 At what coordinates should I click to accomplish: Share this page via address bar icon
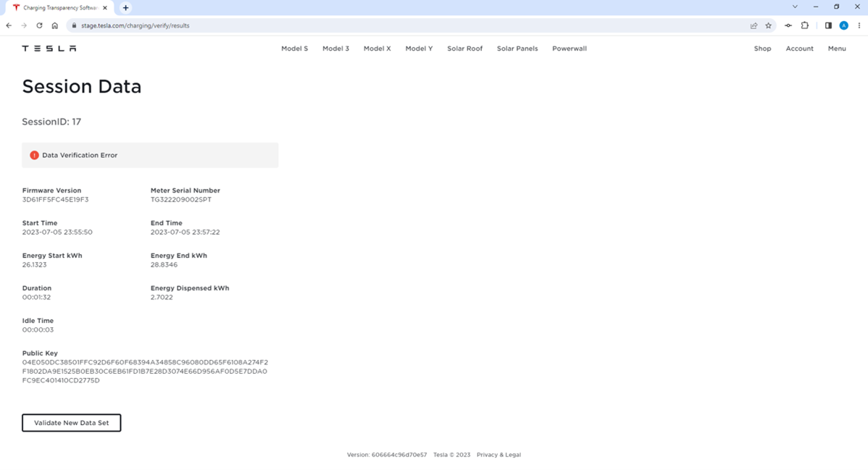(754, 25)
